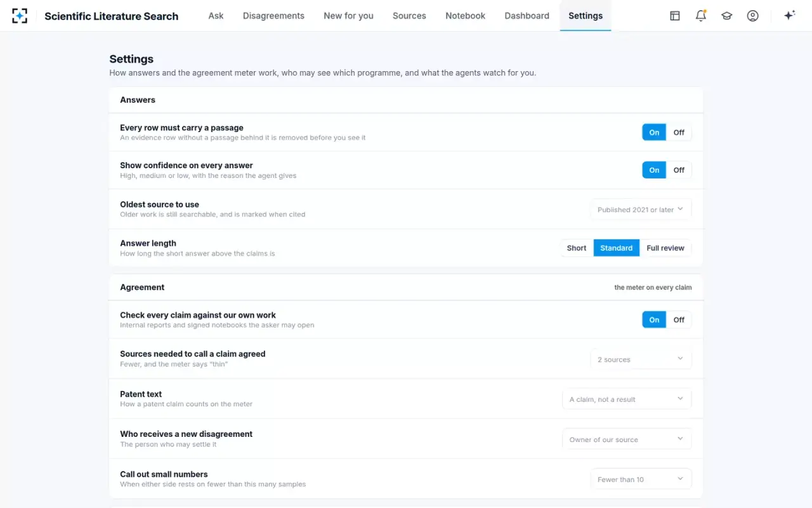Click 'the meter on every claim' note
This screenshot has width=812, height=508.
pos(653,288)
